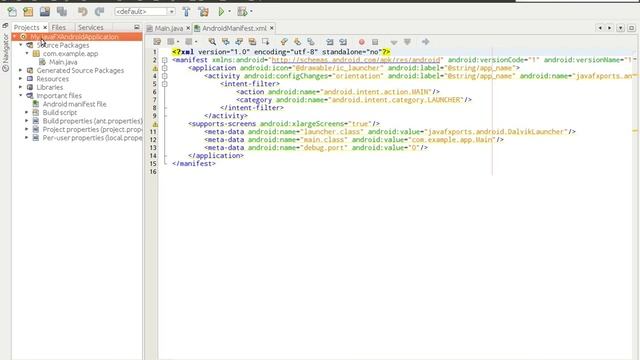Screen dimensions: 640x360
Task: Show opened documents list arrow
Action: tap(620, 28)
